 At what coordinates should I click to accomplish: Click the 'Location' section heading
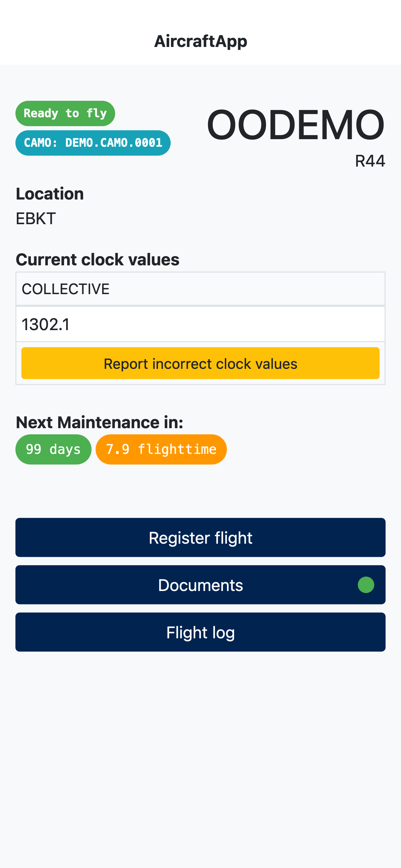(x=50, y=194)
